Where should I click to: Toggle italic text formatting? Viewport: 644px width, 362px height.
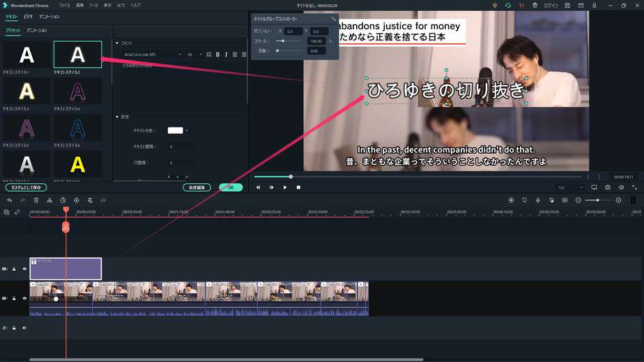(x=226, y=54)
